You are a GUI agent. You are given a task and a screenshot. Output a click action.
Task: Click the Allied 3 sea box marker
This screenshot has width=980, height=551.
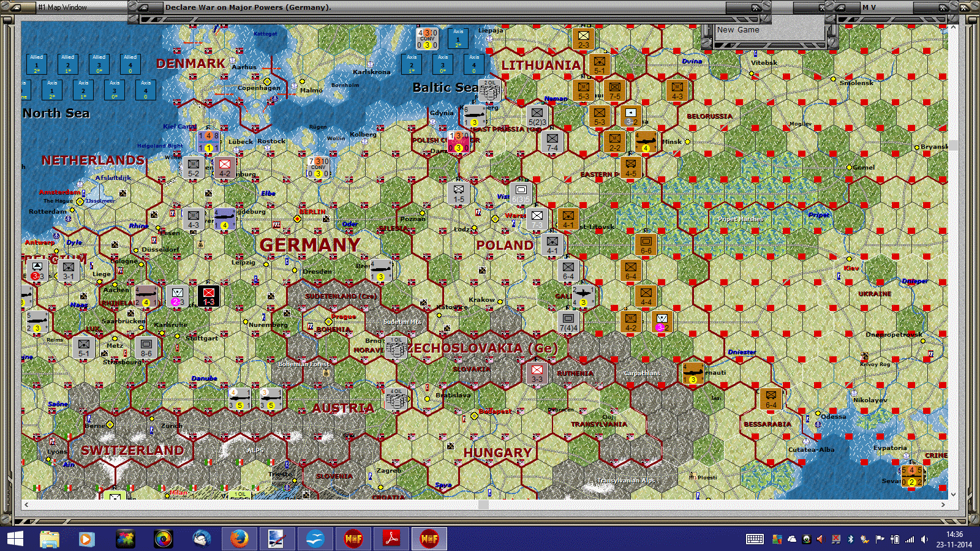point(99,64)
